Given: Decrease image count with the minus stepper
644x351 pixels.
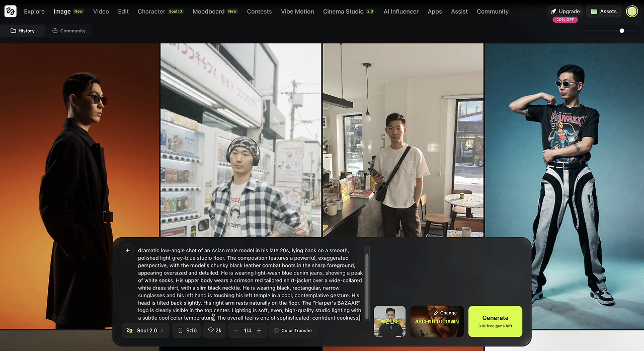Looking at the screenshot, I should click(236, 330).
